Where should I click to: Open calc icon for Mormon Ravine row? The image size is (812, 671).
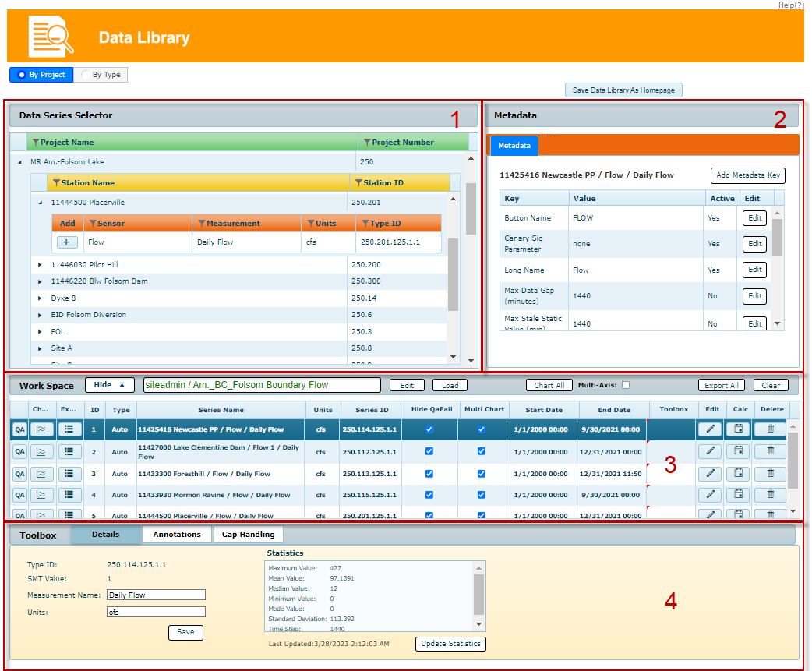pyautogui.click(x=739, y=494)
